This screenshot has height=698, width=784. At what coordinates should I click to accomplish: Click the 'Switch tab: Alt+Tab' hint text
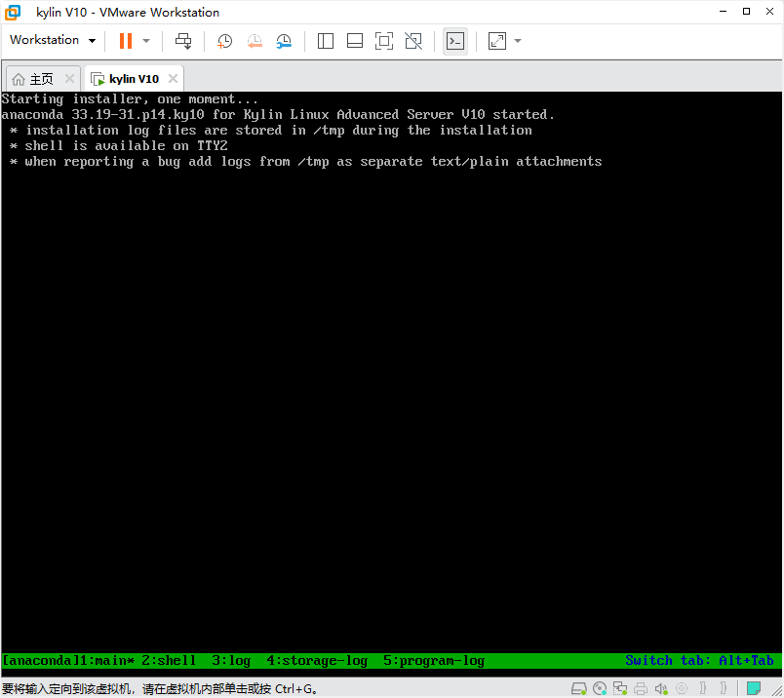[699, 661]
